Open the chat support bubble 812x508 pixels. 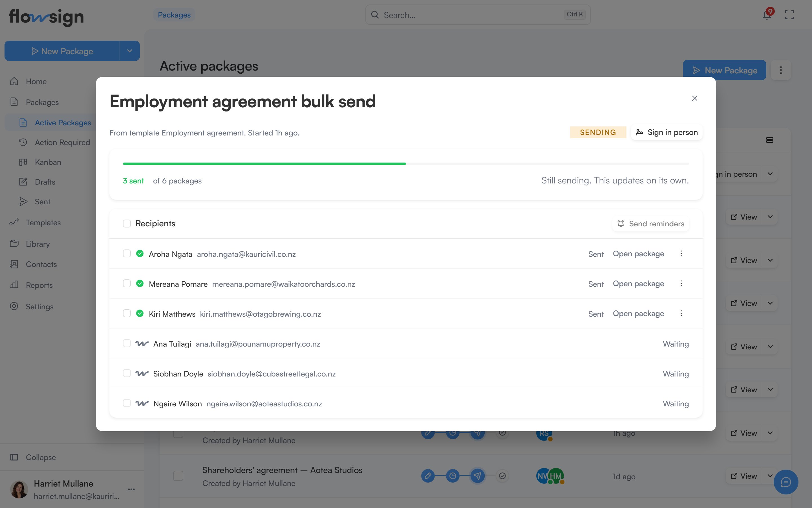[786, 482]
